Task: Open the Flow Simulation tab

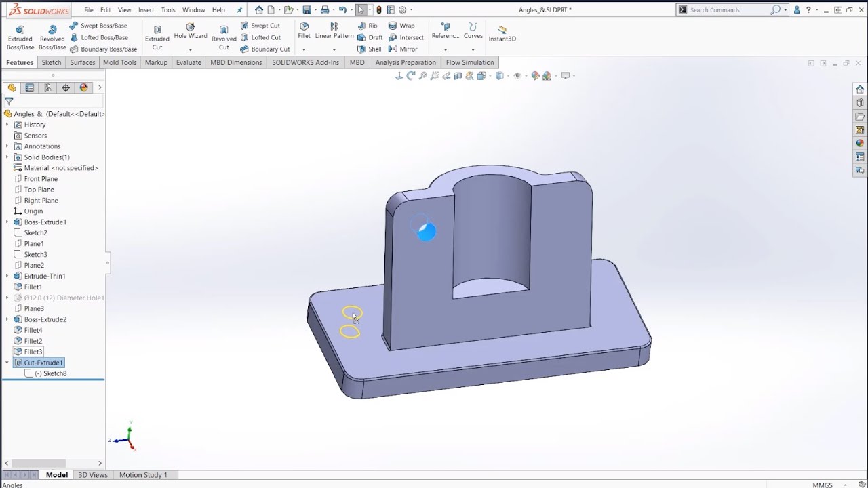Action: click(470, 62)
